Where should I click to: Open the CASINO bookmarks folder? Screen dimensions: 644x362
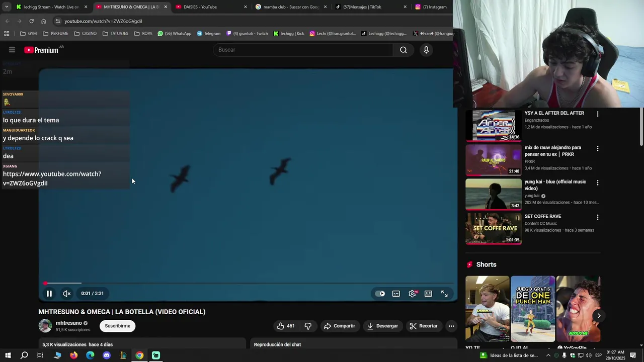(85, 34)
